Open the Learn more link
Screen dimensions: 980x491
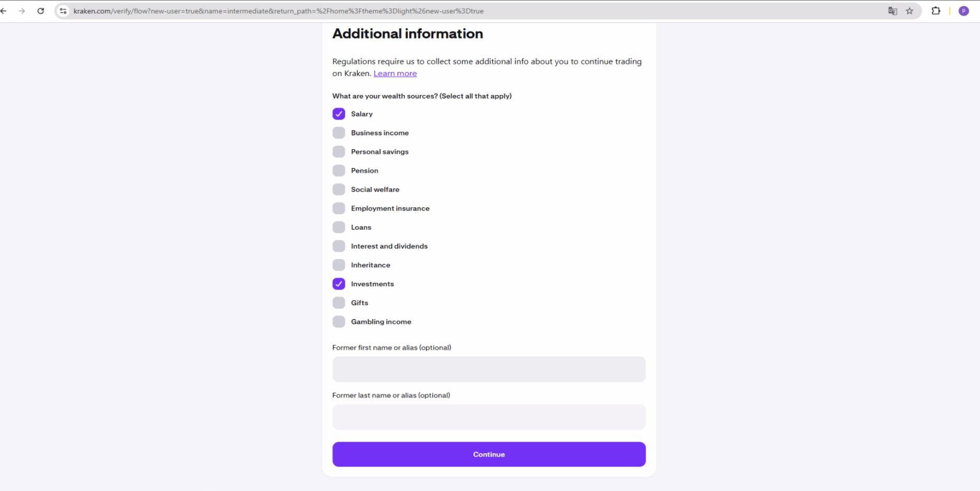[395, 74]
